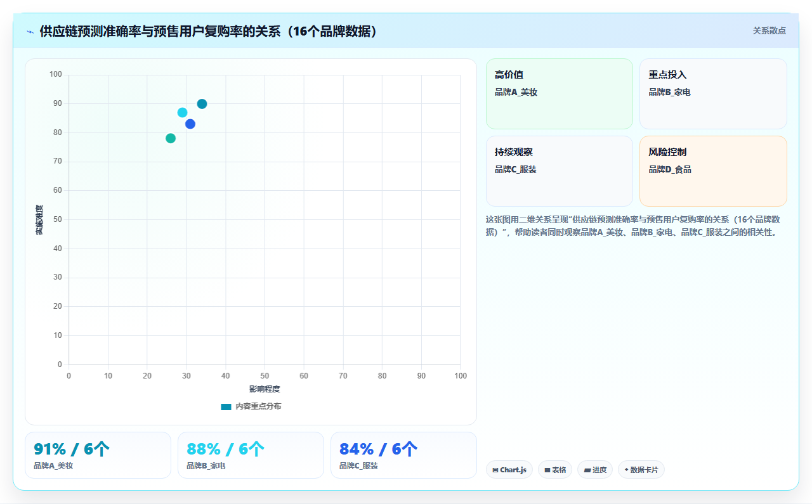This screenshot has width=812, height=504.
Task: Click the 影响程度 x-axis title
Action: tap(265, 389)
